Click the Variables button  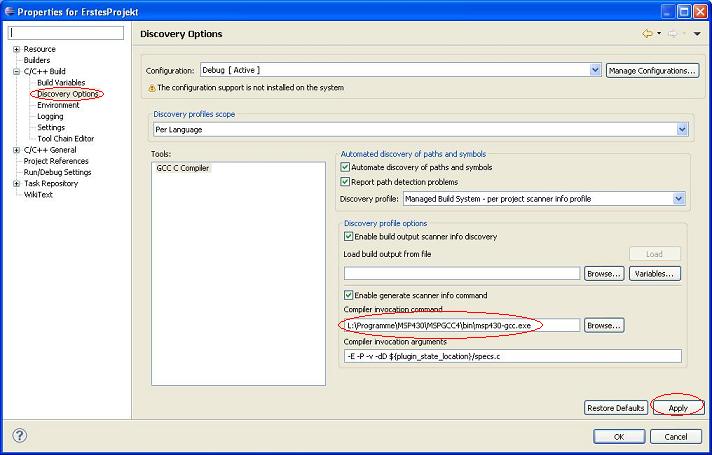(x=654, y=274)
